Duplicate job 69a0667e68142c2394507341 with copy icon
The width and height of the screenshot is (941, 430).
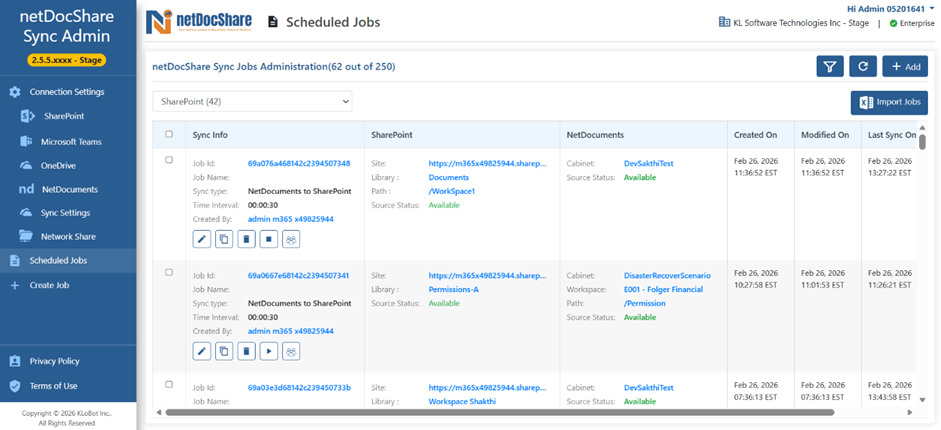click(x=224, y=351)
